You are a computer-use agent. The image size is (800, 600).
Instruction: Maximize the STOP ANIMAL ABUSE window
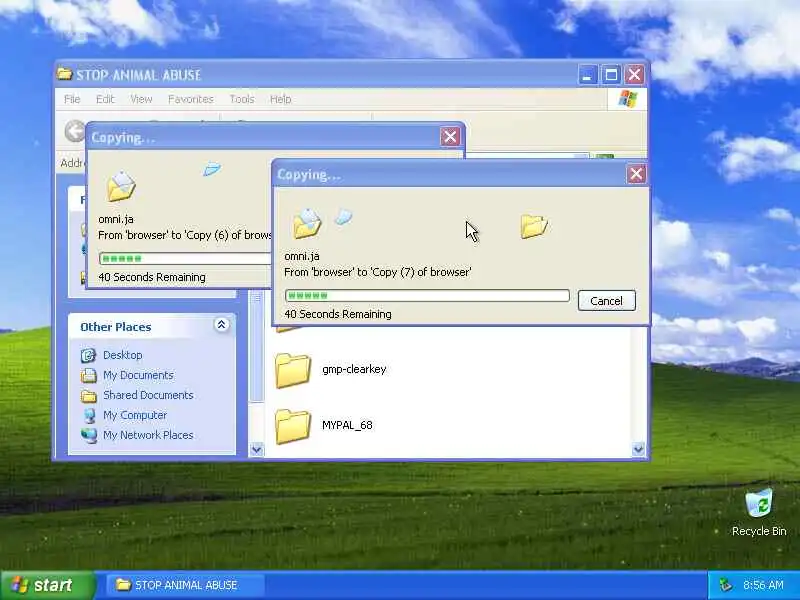611,75
